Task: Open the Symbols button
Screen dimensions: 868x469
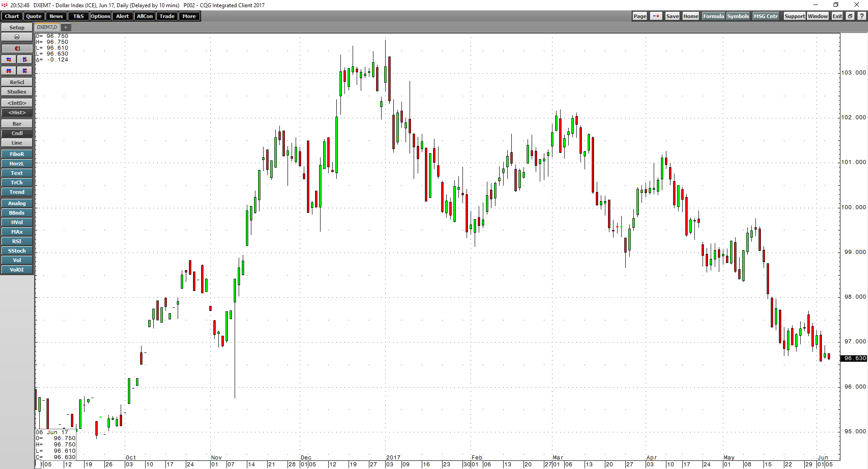Action: (x=738, y=16)
